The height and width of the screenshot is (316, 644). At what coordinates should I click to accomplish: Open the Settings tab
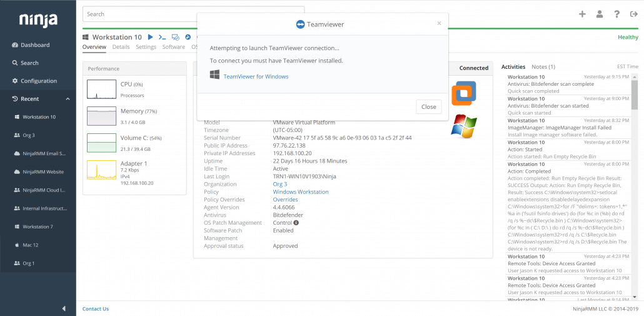coord(146,47)
